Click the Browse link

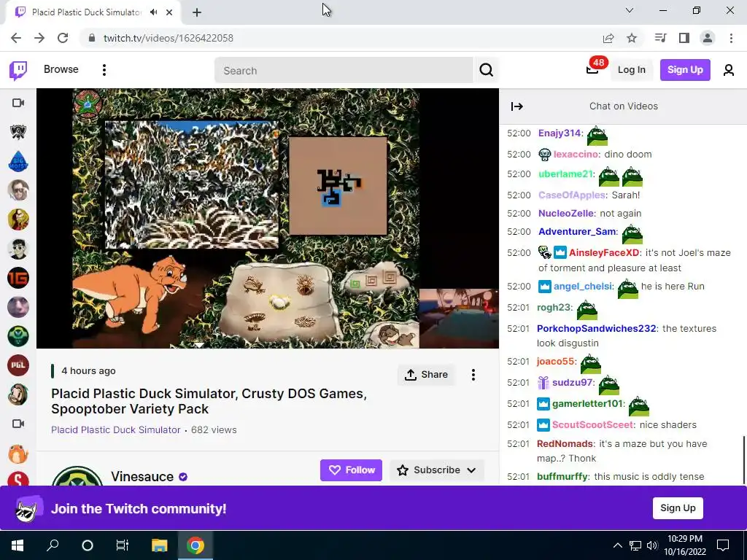[61, 69]
